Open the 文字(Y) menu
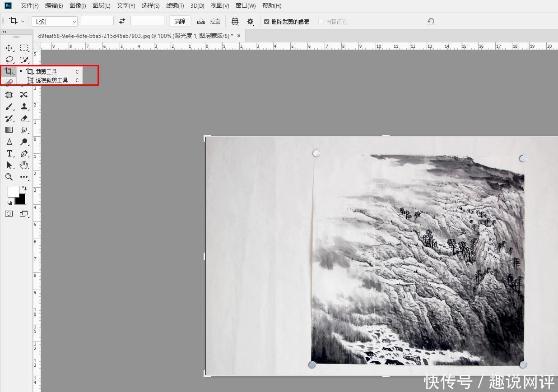The image size is (558, 392). click(x=126, y=5)
